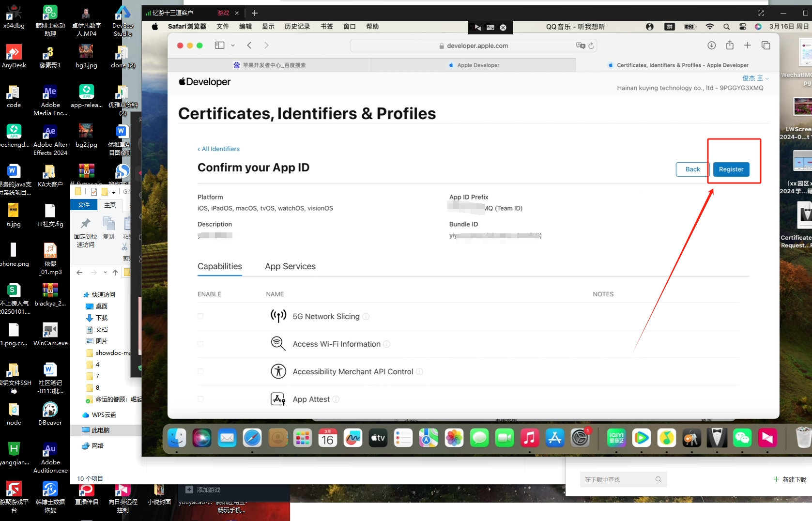Click 新建下载 button

[x=790, y=479]
